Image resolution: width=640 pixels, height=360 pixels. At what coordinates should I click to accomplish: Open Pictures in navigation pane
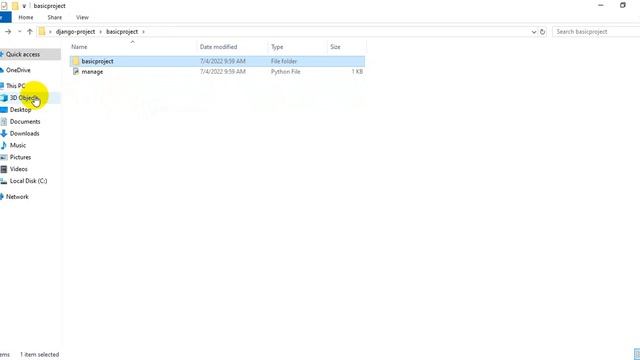[20, 157]
